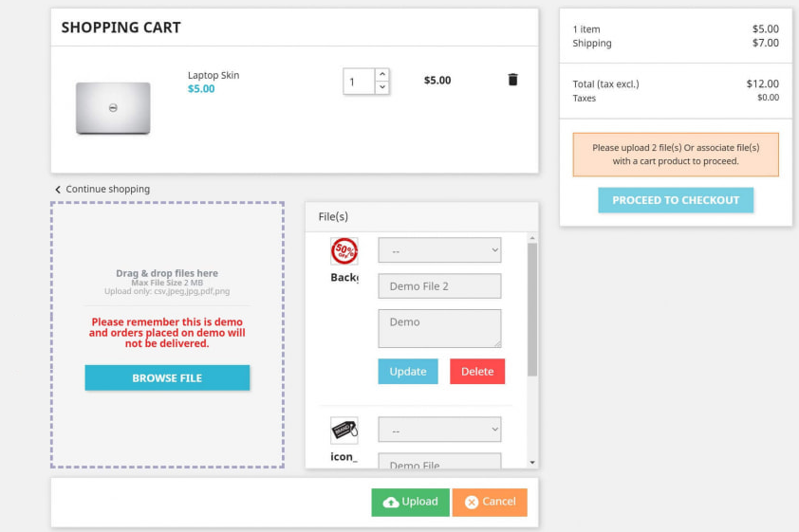Decrease quantity with the down arrow
Viewport: 799px width, 532px height.
381,87
